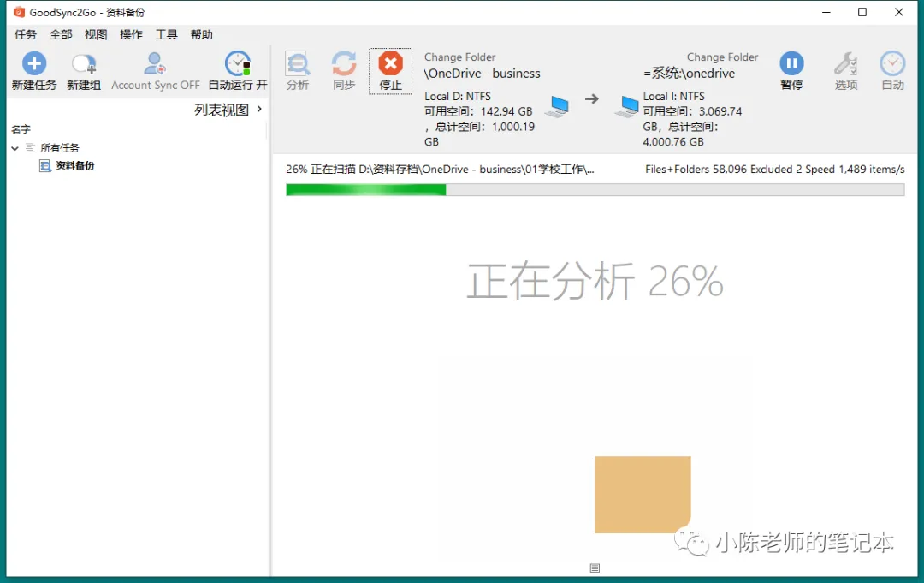This screenshot has width=924, height=583.
Task: Open 自动 clock schedule icon
Action: [x=892, y=63]
